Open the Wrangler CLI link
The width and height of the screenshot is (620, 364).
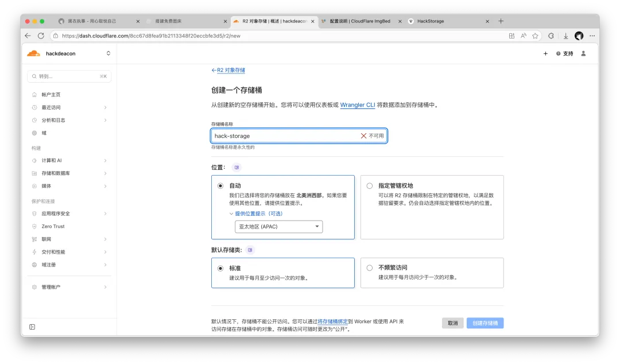(358, 105)
